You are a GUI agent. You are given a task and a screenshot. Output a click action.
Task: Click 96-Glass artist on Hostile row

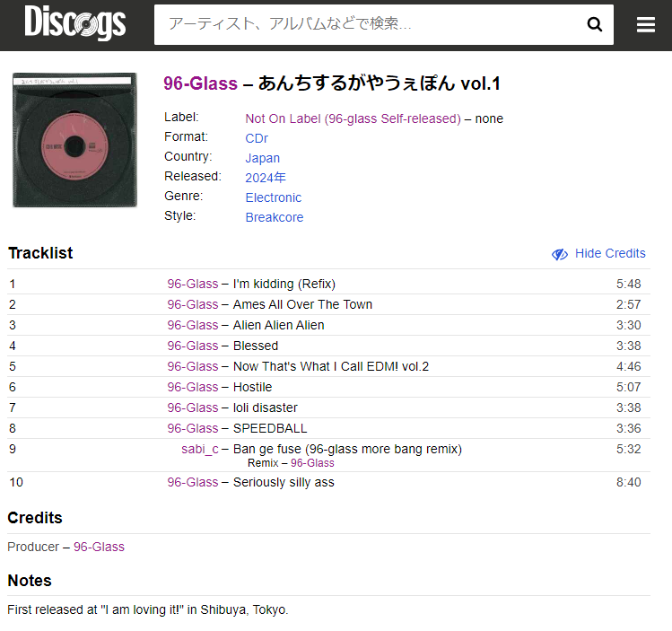coord(192,387)
